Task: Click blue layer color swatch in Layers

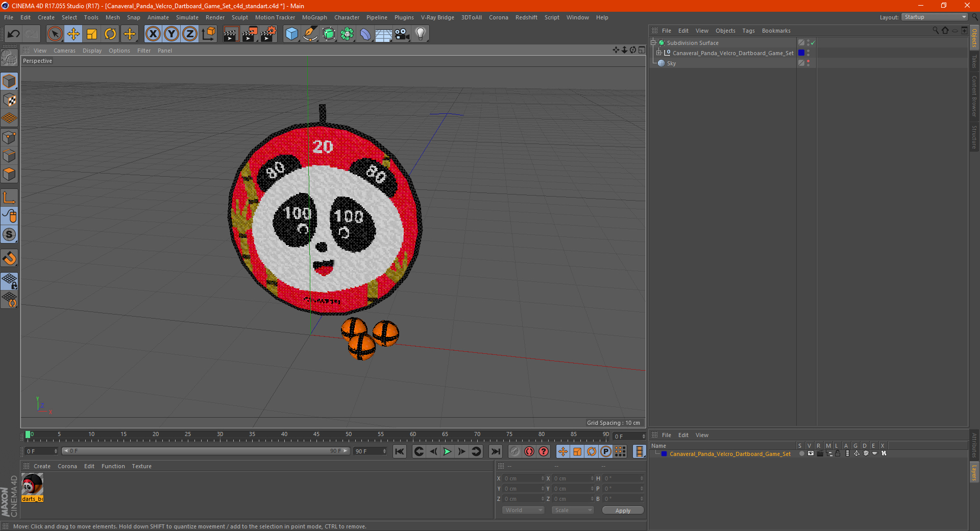Action: point(664,453)
